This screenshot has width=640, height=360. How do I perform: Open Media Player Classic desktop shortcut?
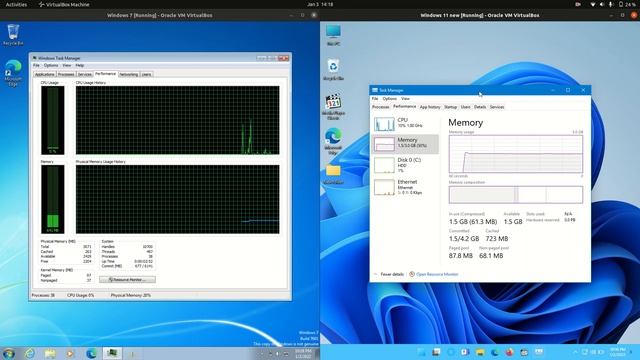tap(333, 107)
